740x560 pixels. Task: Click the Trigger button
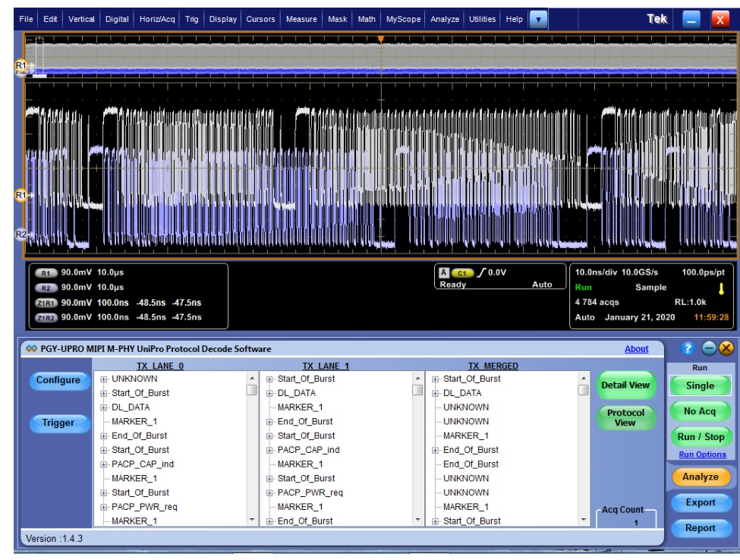(x=58, y=423)
